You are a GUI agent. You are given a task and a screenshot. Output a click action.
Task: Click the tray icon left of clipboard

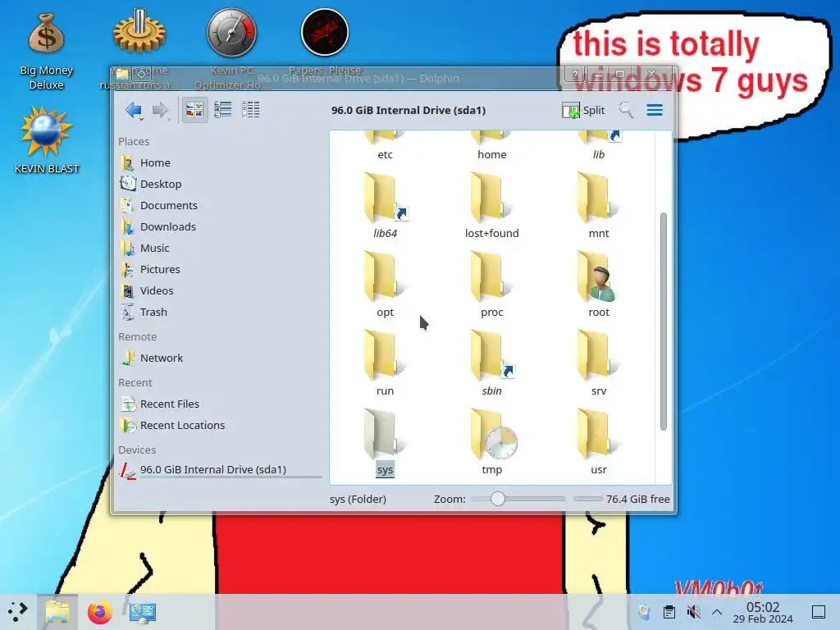(644, 611)
